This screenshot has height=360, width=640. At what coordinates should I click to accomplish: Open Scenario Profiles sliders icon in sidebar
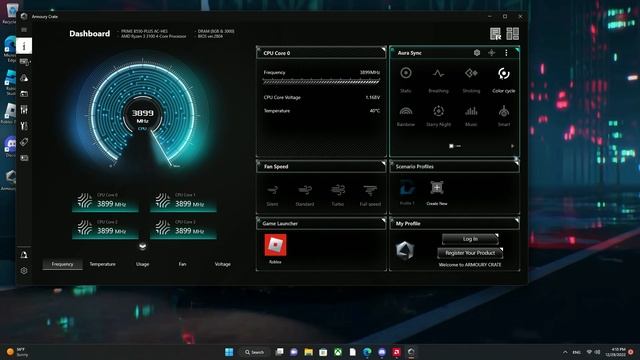point(24,110)
